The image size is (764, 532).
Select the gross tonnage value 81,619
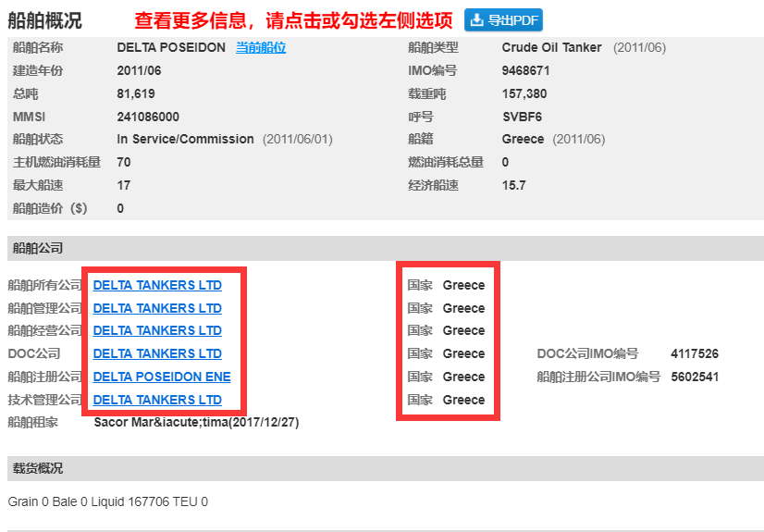click(136, 93)
